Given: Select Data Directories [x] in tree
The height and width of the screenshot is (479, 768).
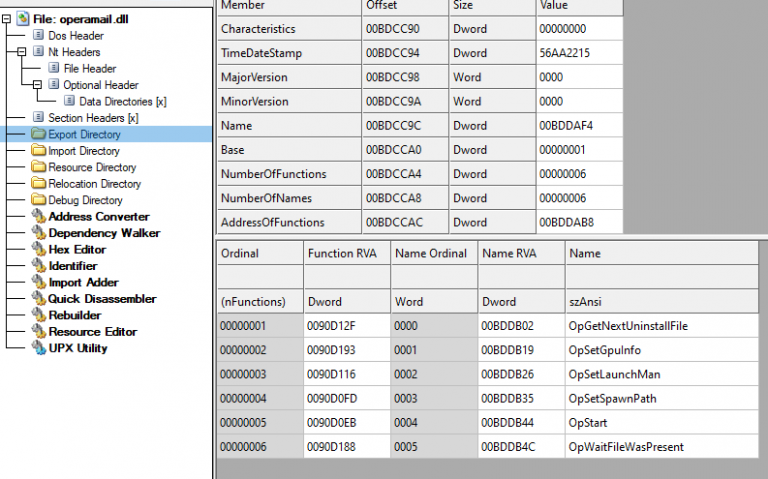Looking at the screenshot, I should click(122, 101).
